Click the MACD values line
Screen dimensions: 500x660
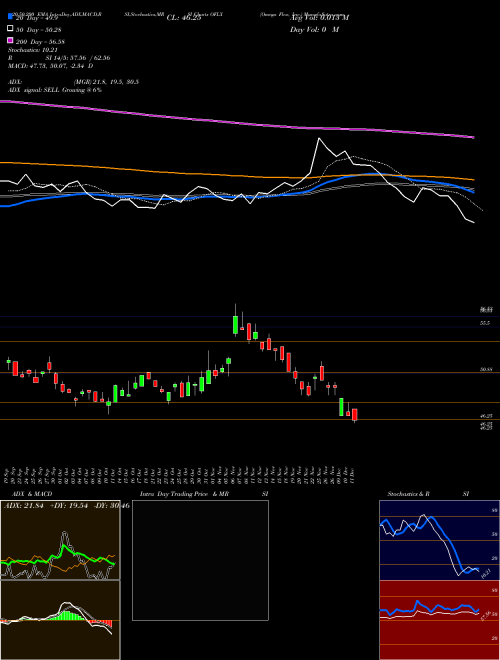(51, 66)
